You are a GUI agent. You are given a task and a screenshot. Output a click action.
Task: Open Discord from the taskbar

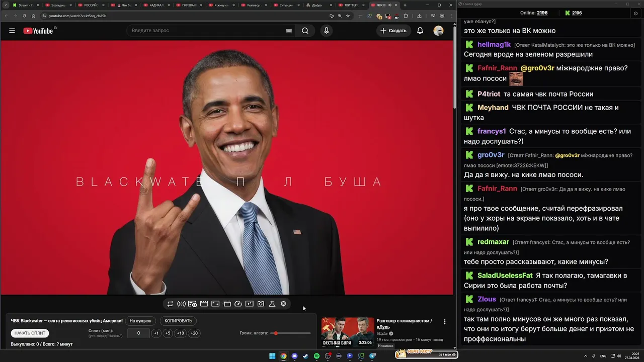coord(294,356)
